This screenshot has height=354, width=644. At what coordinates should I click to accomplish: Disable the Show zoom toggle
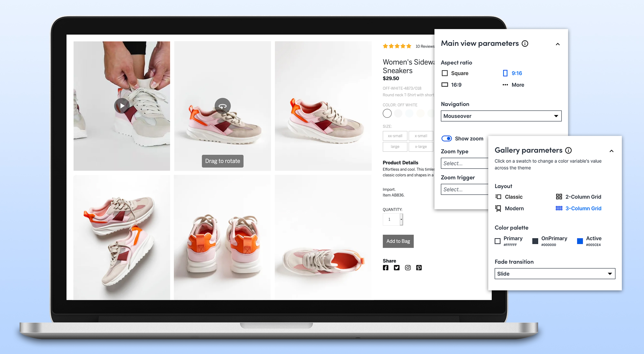[x=447, y=138]
